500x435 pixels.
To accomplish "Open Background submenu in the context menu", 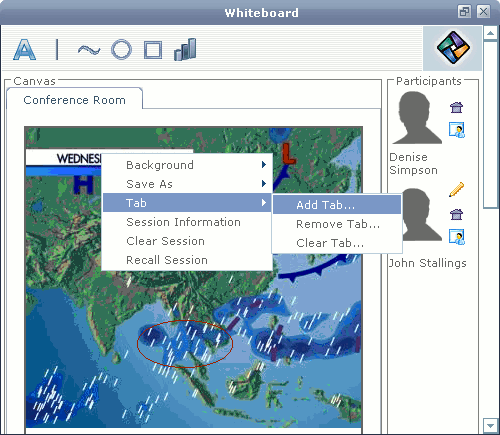I will pyautogui.click(x=187, y=165).
